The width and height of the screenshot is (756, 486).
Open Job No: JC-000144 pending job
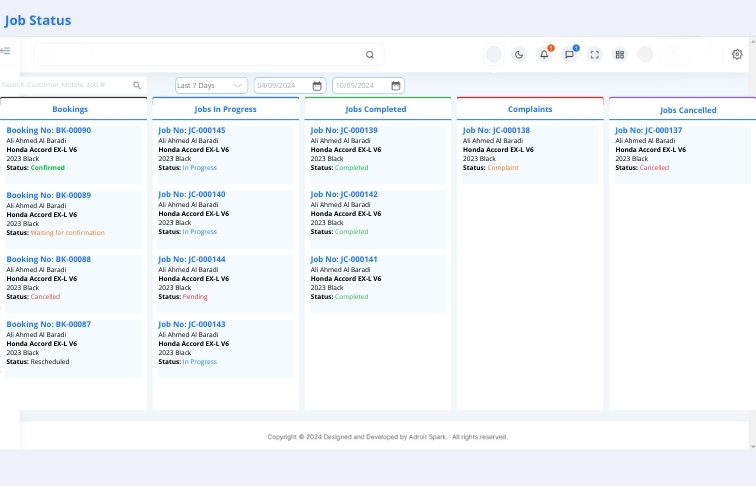191,259
